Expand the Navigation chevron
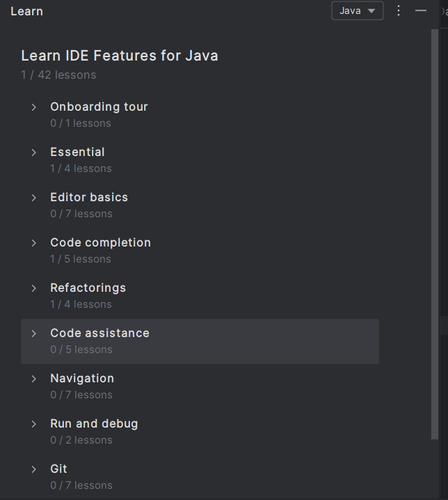This screenshot has height=500, width=448. pyautogui.click(x=34, y=379)
